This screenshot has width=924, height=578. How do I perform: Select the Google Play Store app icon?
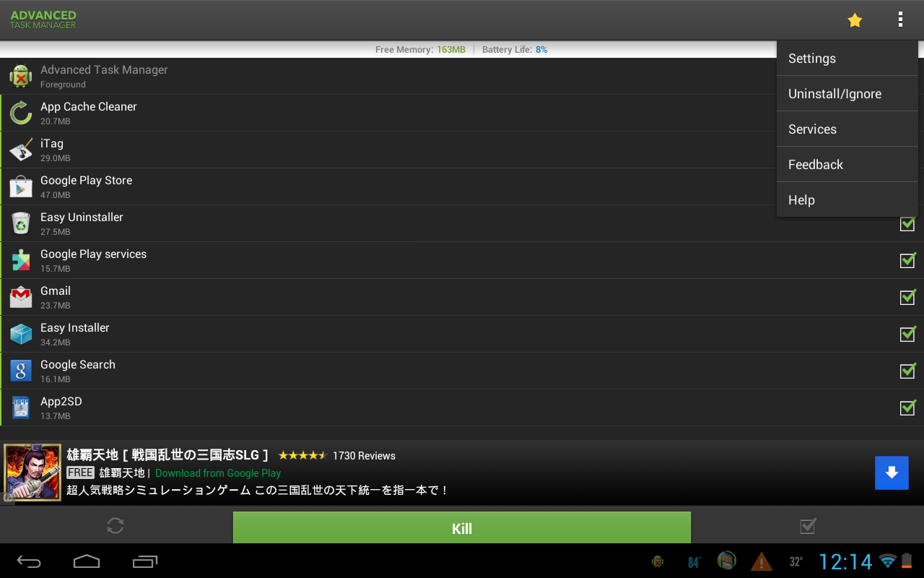click(21, 186)
